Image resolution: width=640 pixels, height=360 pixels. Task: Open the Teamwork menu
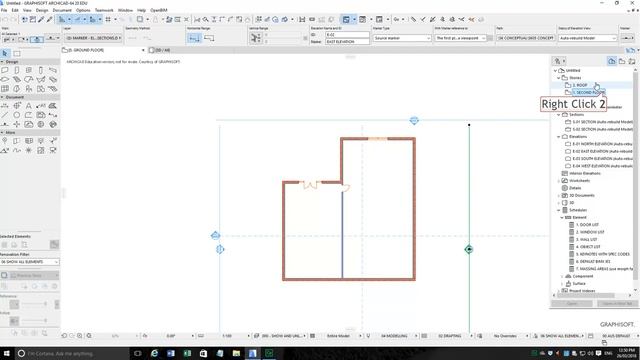(x=104, y=10)
